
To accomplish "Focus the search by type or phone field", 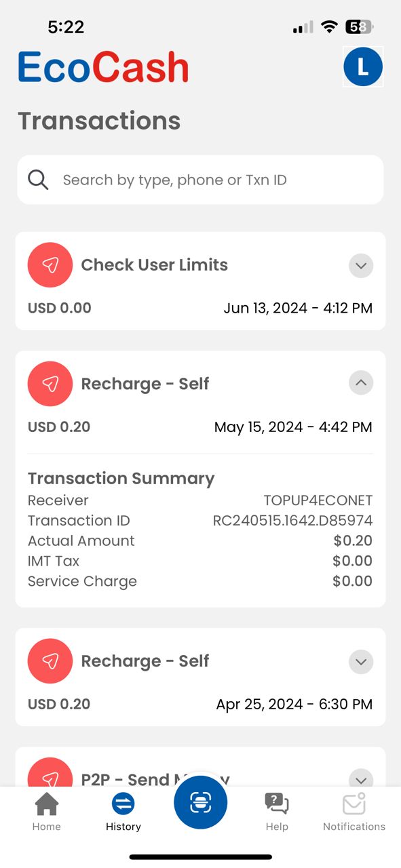I will [x=200, y=180].
